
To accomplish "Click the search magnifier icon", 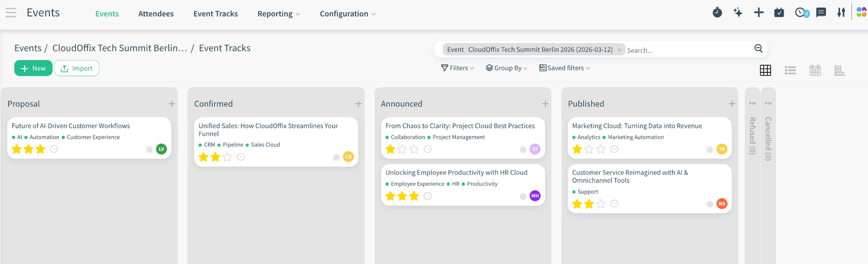I will click(x=758, y=49).
